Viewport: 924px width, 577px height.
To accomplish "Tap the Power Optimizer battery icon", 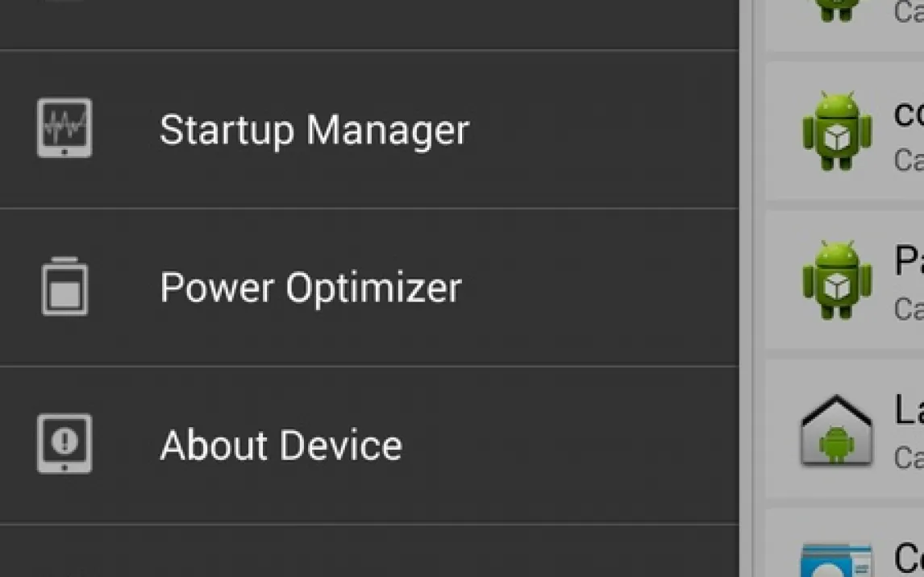I will 65,286.
